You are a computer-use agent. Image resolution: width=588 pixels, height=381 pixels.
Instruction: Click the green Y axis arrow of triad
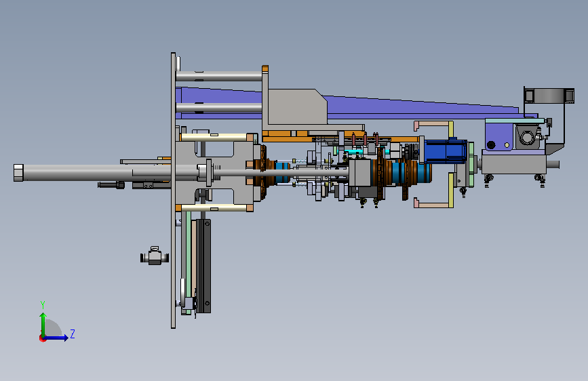[43, 324]
